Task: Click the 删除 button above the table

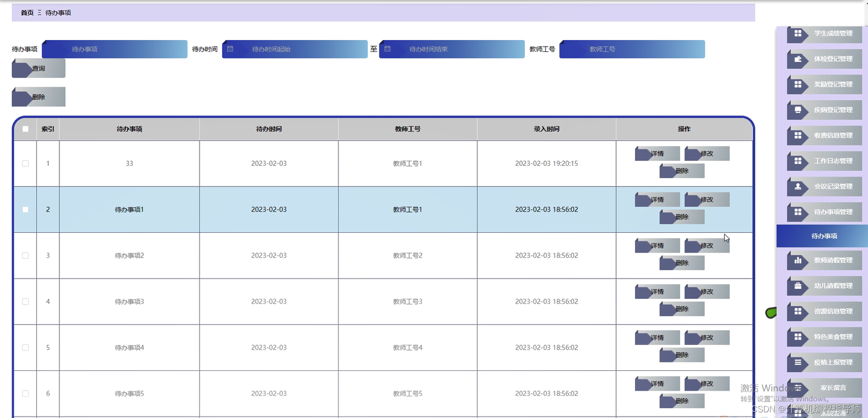Action: coord(39,97)
